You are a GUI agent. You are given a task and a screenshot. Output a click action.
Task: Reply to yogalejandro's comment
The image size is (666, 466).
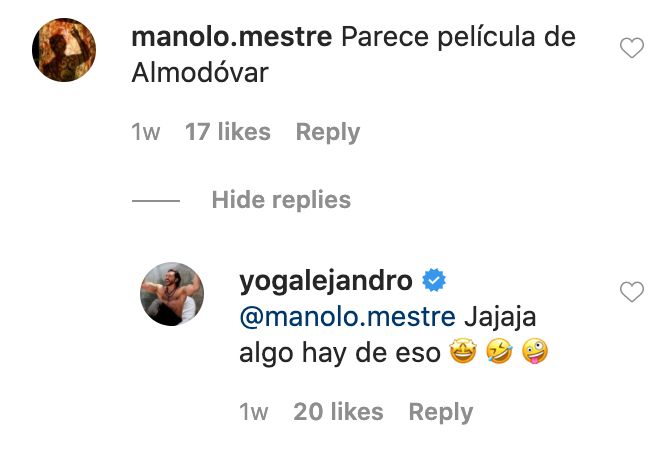441,412
